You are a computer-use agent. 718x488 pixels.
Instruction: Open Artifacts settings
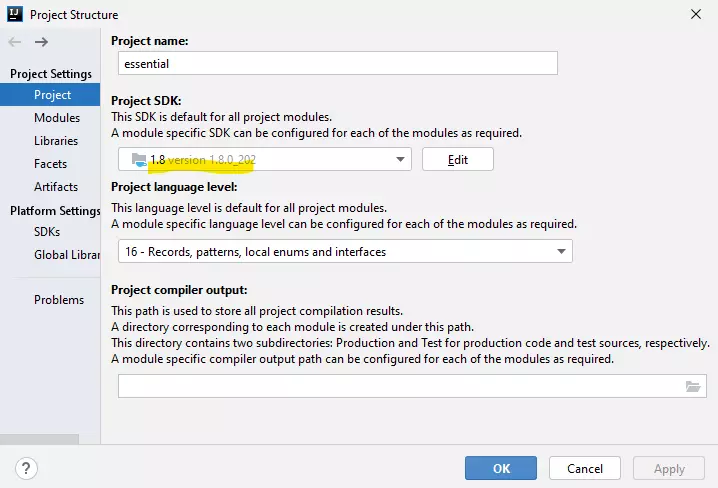point(56,187)
